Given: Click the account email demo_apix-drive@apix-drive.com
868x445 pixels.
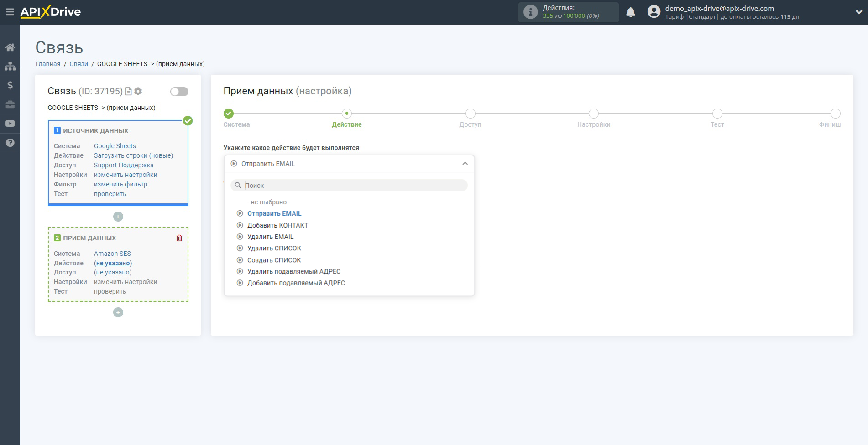Looking at the screenshot, I should (719, 8).
